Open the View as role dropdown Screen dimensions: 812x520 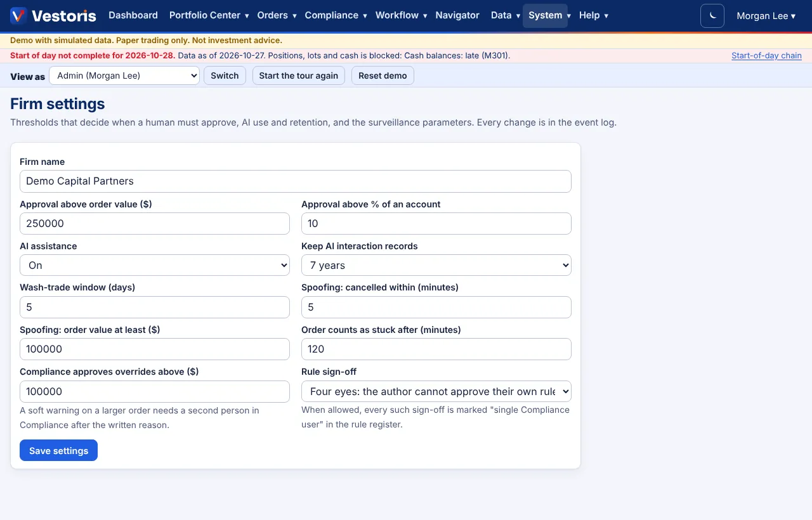tap(124, 75)
